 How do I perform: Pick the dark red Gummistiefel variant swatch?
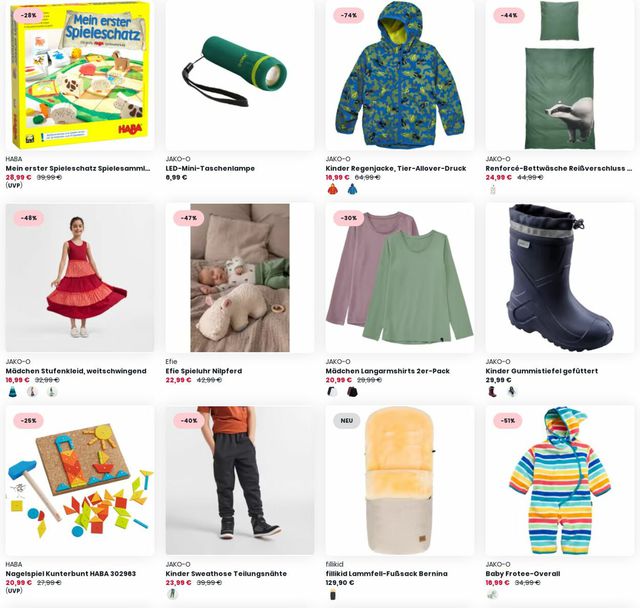pyautogui.click(x=493, y=392)
